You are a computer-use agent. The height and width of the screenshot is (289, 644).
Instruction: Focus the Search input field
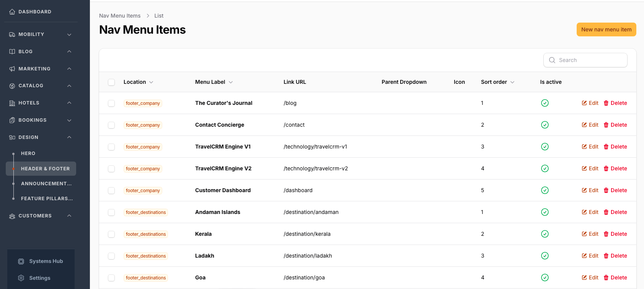[x=585, y=60]
